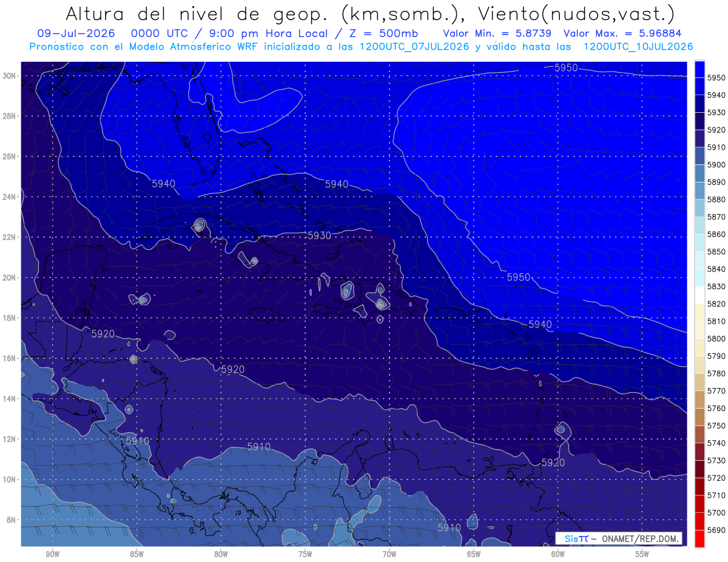Viewport: 728px width, 562px height.
Task: Click the '5690' value on the color bar legend
Action: pyautogui.click(x=716, y=530)
